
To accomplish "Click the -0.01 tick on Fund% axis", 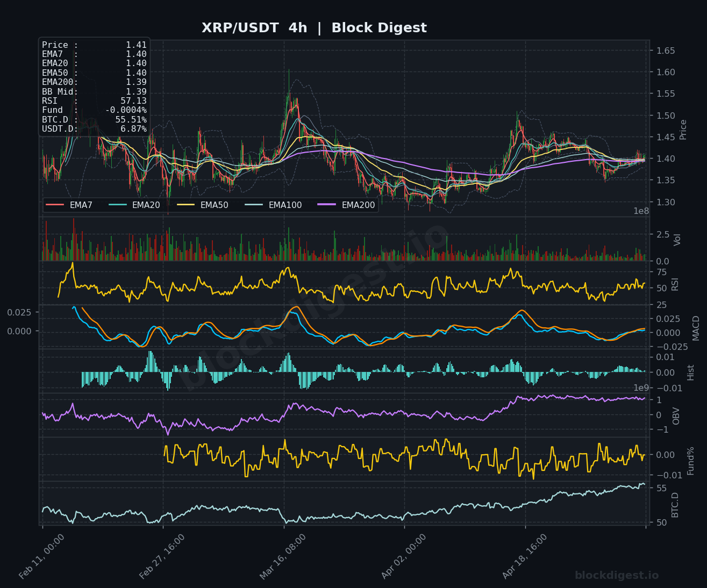I will click(669, 475).
